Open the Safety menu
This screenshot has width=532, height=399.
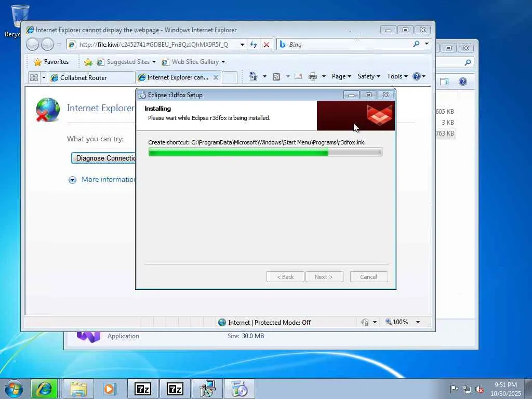tap(369, 76)
